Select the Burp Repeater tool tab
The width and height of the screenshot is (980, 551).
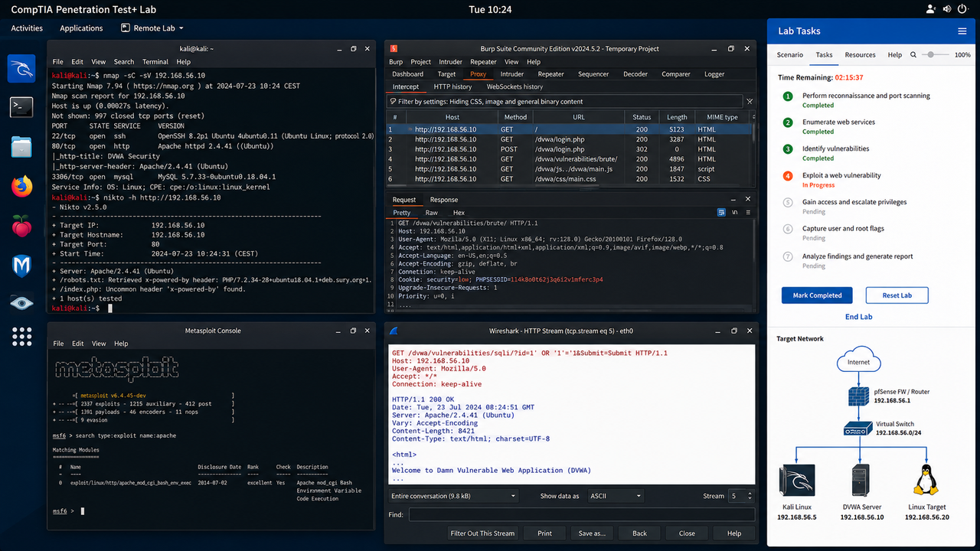550,74
